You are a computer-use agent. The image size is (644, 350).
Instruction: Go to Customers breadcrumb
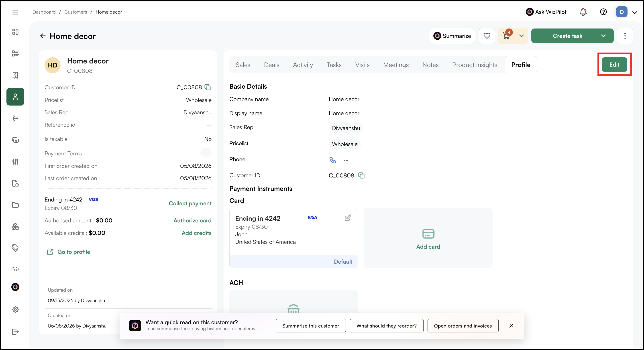point(75,12)
